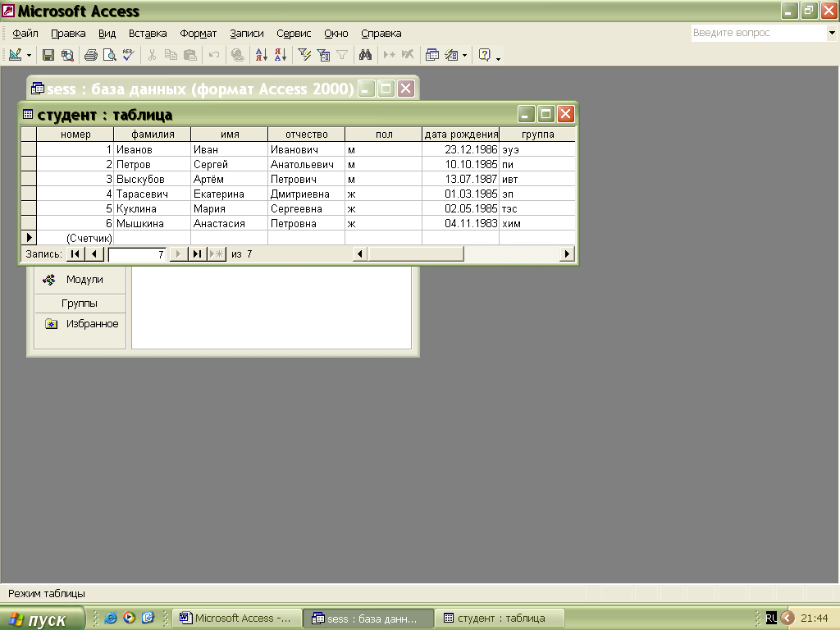
Task: Open the Файл menu
Action: click(25, 33)
